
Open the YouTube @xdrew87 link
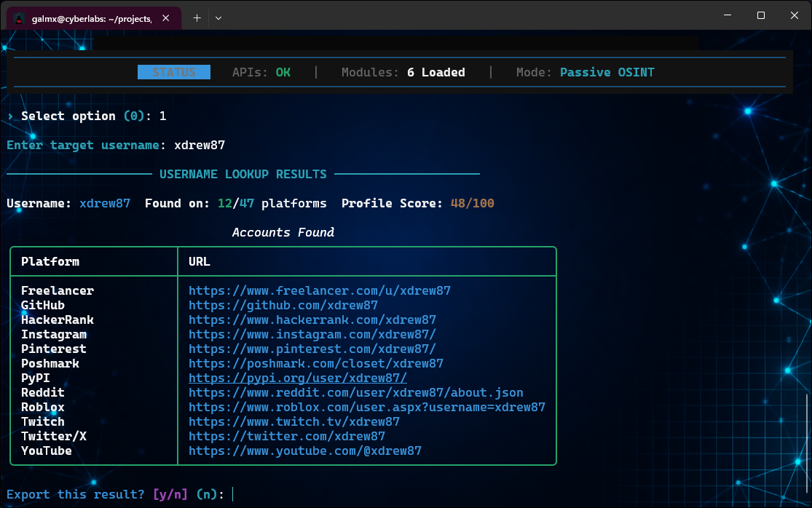click(x=305, y=451)
